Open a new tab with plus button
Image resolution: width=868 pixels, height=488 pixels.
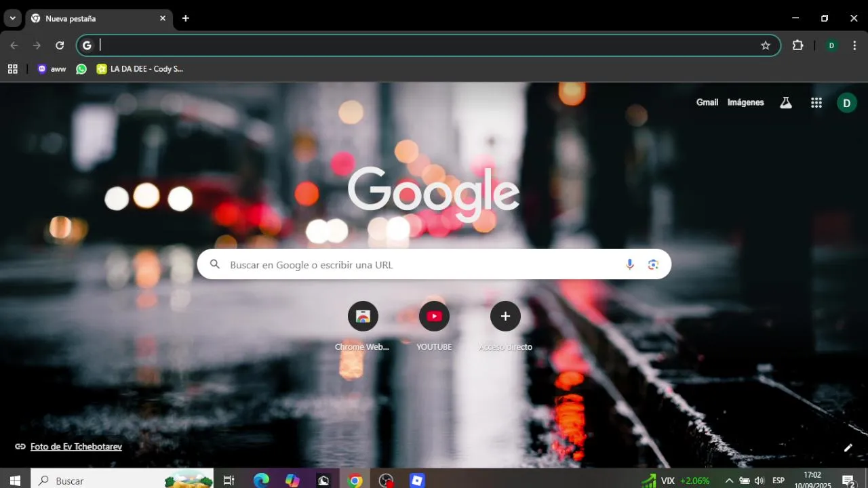point(186,18)
